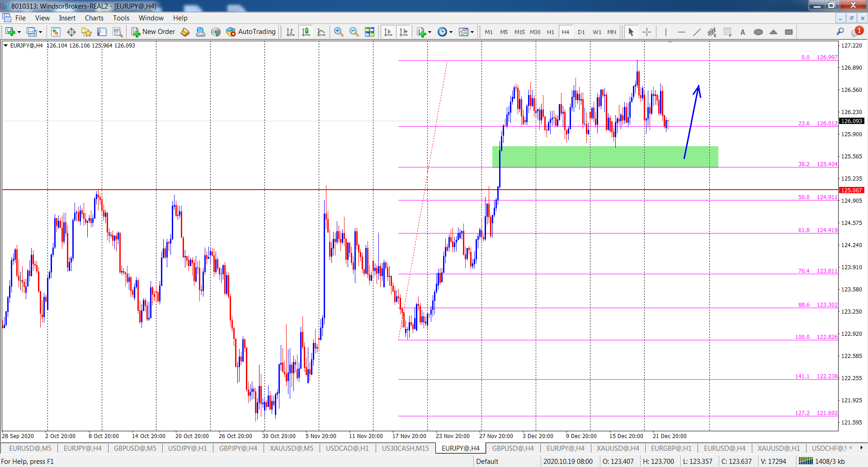Select the Crosshair tool
This screenshot has height=467, width=868.
click(647, 32)
